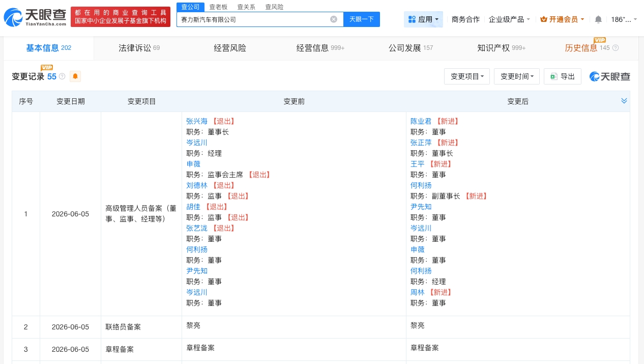This screenshot has height=364, width=644.
Task: Click the 天眼查 logo in the header
Action: (35, 17)
